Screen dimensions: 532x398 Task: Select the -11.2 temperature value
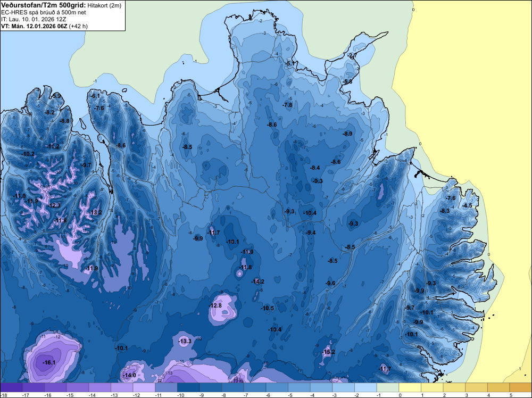point(53,146)
